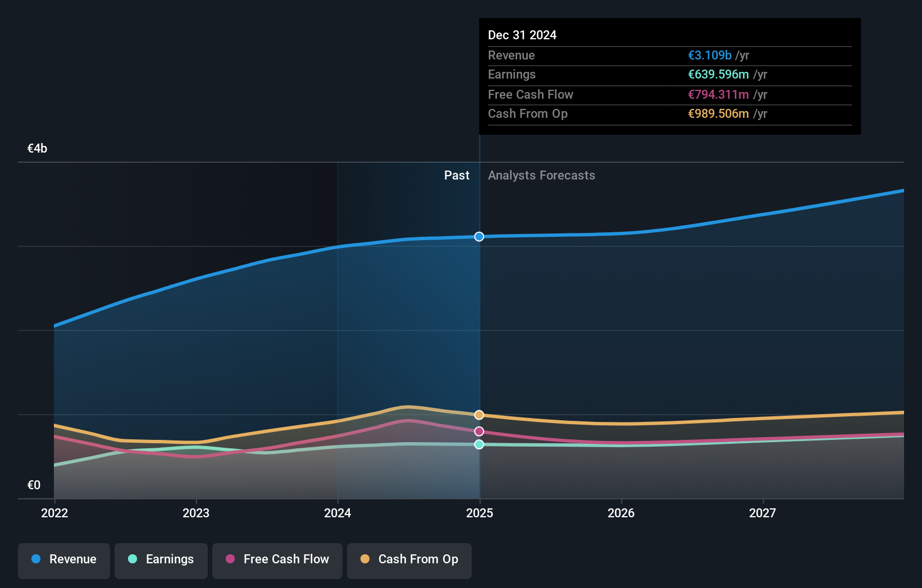The width and height of the screenshot is (922, 588).
Task: Toggle the Earnings legend button
Action: coord(161,561)
